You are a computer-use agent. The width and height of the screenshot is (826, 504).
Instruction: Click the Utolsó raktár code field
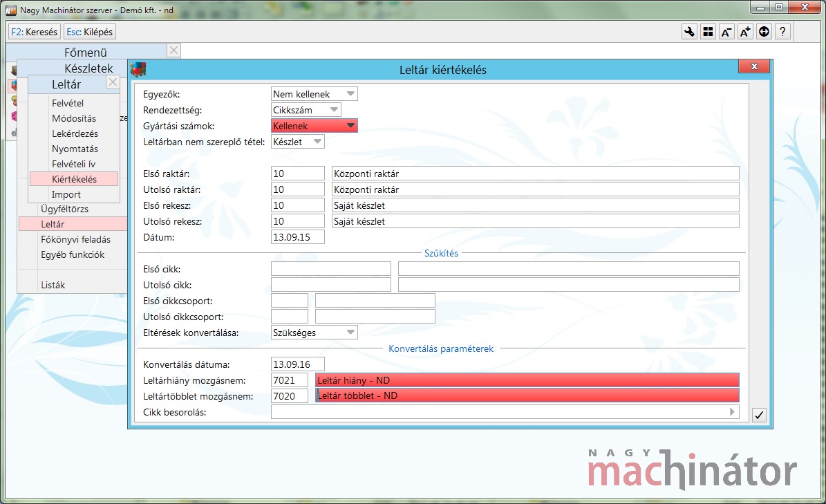[x=298, y=189]
